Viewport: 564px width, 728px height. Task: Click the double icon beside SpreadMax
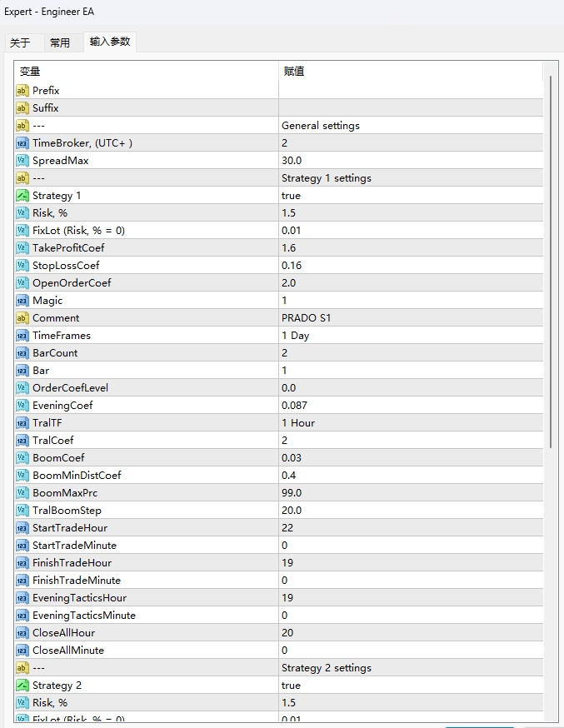coord(22,161)
